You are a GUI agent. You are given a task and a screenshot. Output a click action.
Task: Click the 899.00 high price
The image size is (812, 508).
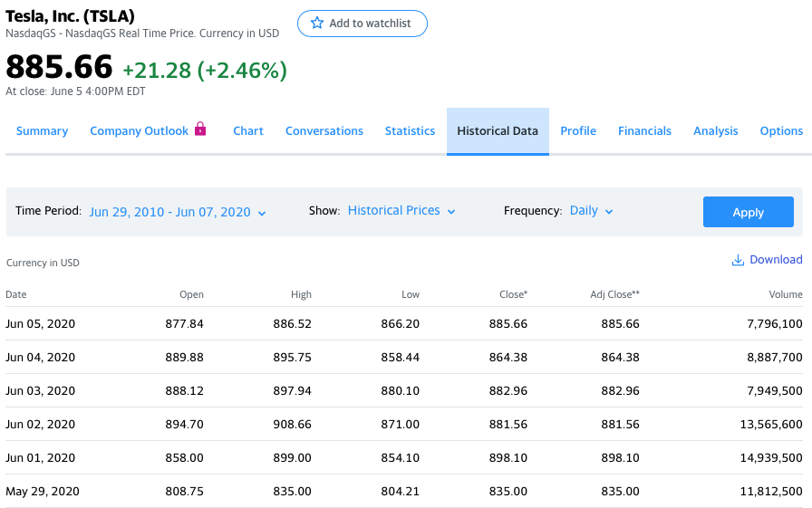292,458
